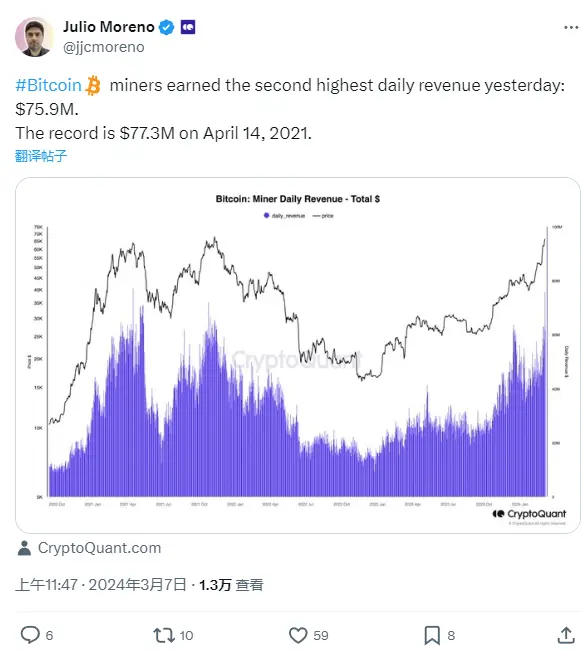Click the 1.3万 查看 view count
The width and height of the screenshot is (581, 651).
[231, 585]
